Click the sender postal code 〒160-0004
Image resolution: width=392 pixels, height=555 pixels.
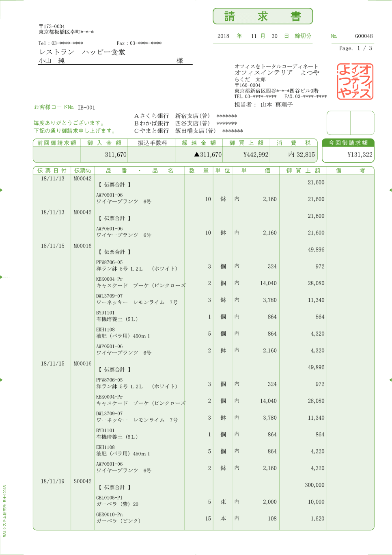248,85
